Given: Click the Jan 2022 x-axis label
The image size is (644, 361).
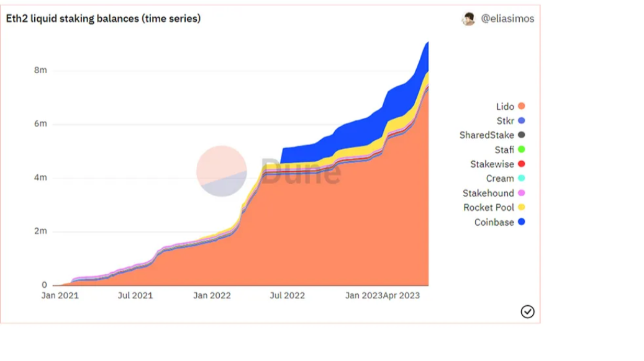Looking at the screenshot, I should (212, 295).
